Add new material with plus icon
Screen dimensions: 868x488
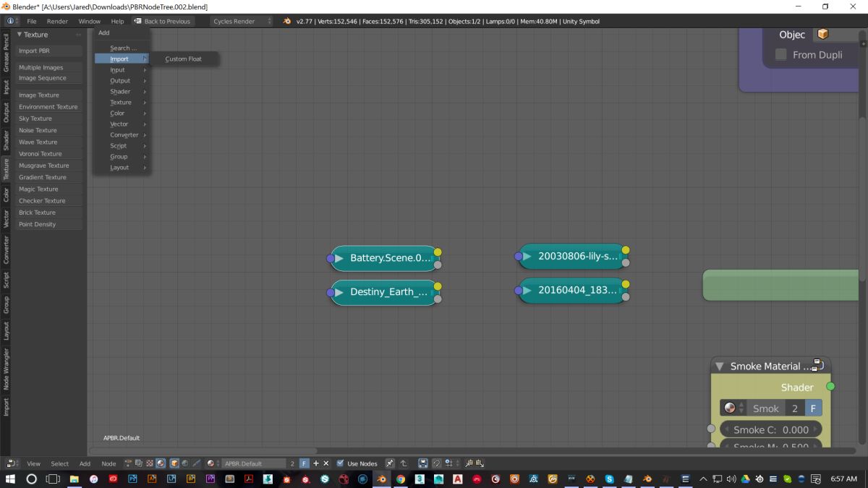coord(316,463)
